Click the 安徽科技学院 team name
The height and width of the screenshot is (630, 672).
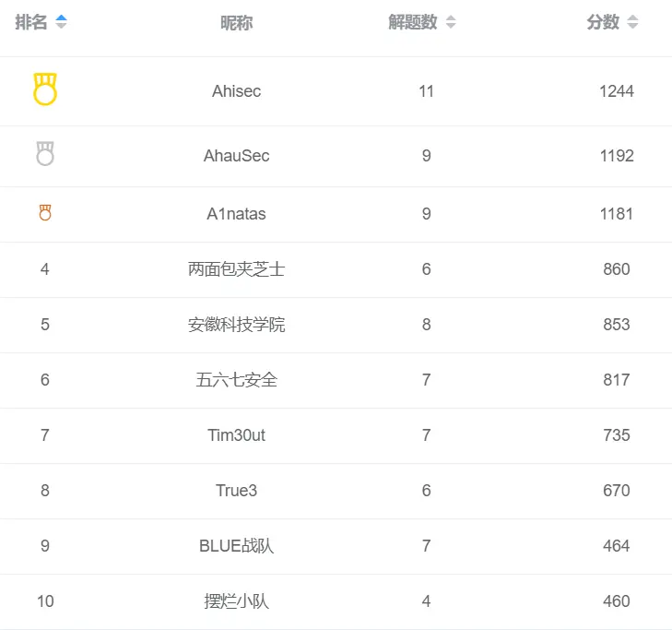click(x=236, y=325)
